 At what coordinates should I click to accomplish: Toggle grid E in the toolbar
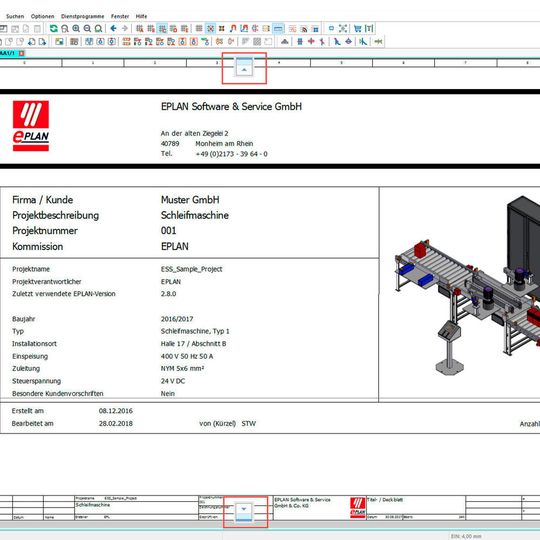185,29
